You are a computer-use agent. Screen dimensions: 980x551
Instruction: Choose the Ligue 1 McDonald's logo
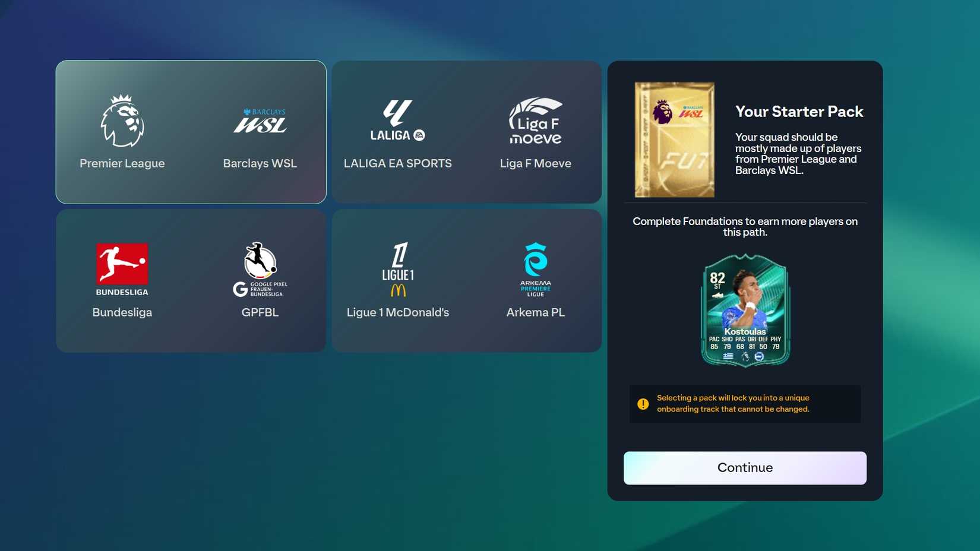(x=398, y=269)
